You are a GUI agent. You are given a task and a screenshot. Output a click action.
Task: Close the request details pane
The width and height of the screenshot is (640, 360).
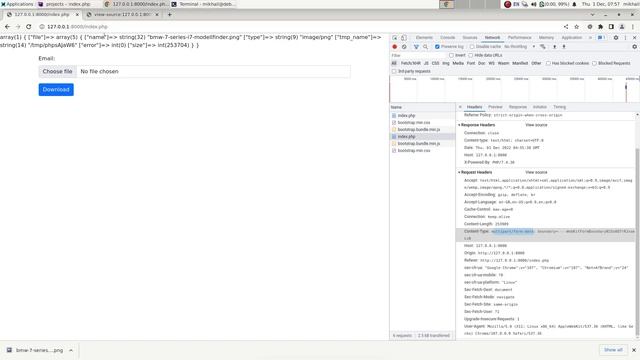(x=460, y=107)
